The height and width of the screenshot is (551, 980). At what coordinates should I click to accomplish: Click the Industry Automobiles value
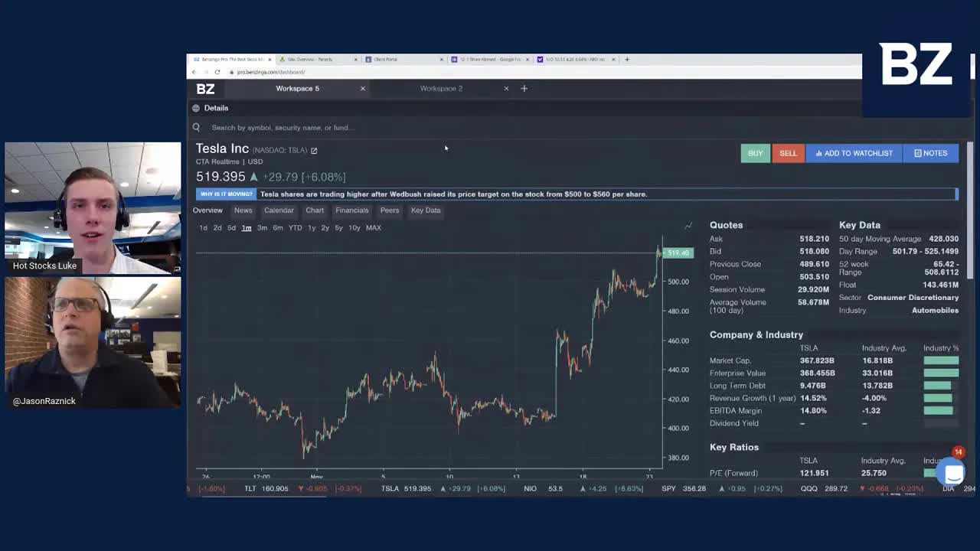click(935, 311)
